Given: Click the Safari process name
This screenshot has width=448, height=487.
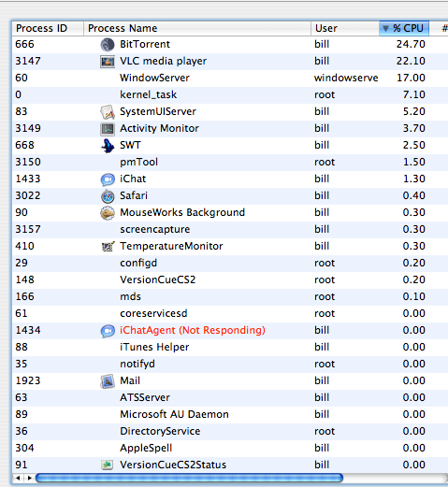Looking at the screenshot, I should [x=134, y=195].
